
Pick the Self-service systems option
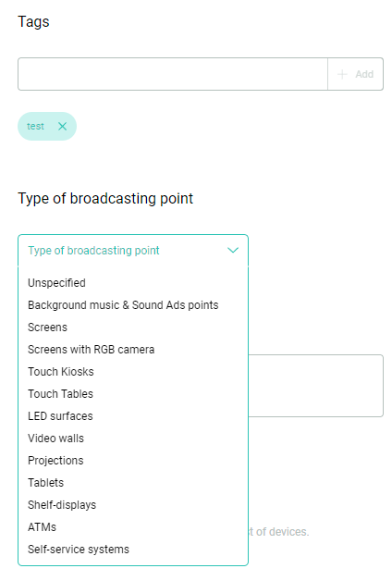point(79,550)
